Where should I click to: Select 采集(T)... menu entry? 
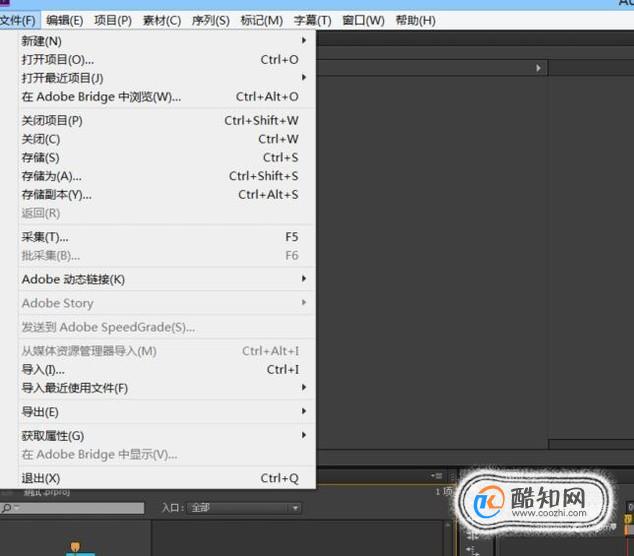pyautogui.click(x=167, y=237)
